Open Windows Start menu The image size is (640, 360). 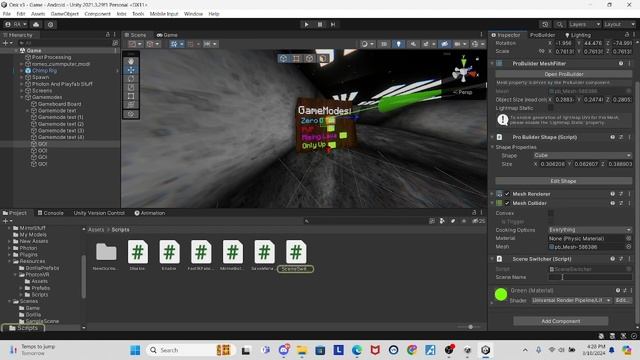point(135,350)
